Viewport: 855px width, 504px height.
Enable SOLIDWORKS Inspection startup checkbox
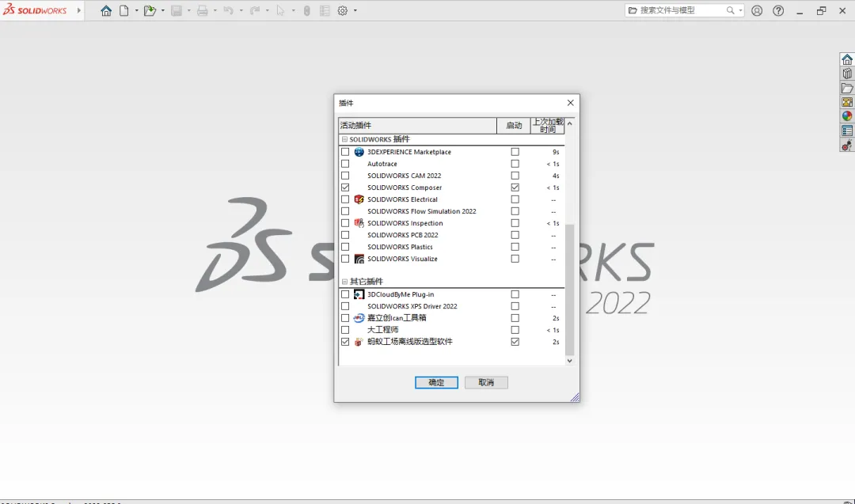[x=515, y=223]
